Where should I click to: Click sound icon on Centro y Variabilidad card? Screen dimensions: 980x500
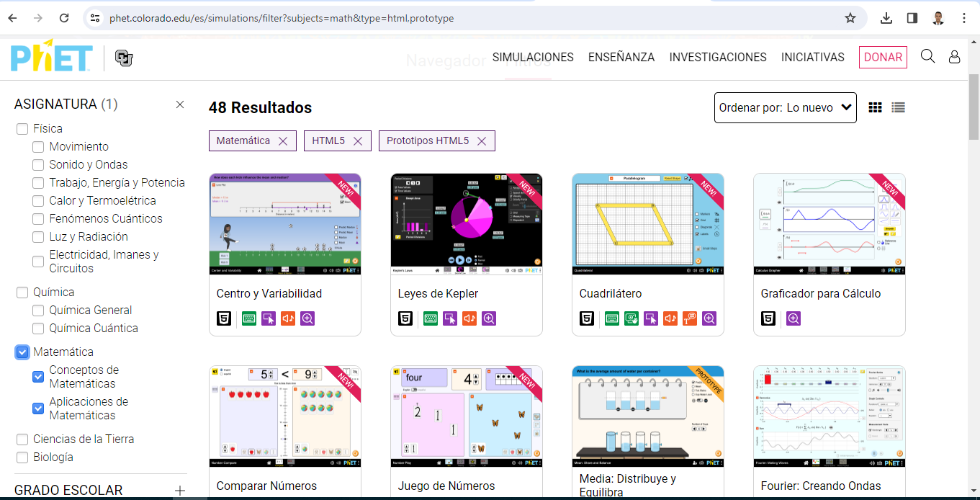(288, 318)
